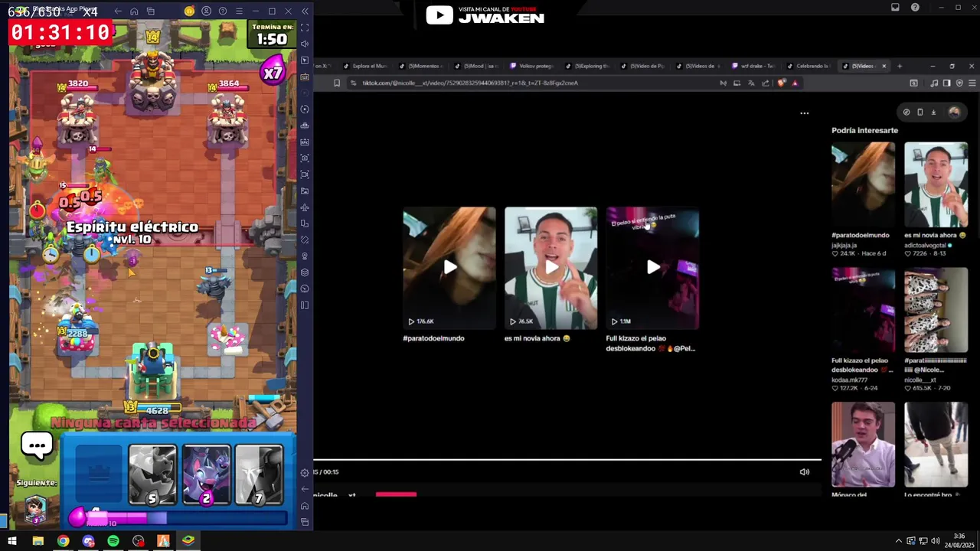This screenshot has height=551, width=980.
Task: Click BlueStacks screenshot icon in sidebar
Action: (305, 158)
